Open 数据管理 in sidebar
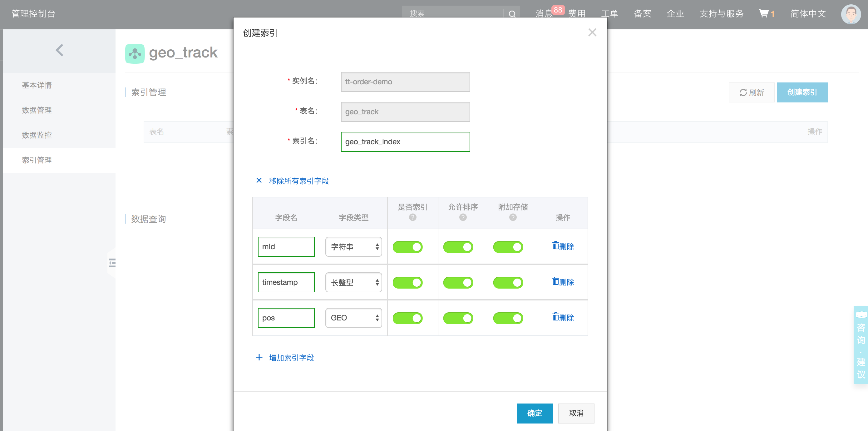 37,110
